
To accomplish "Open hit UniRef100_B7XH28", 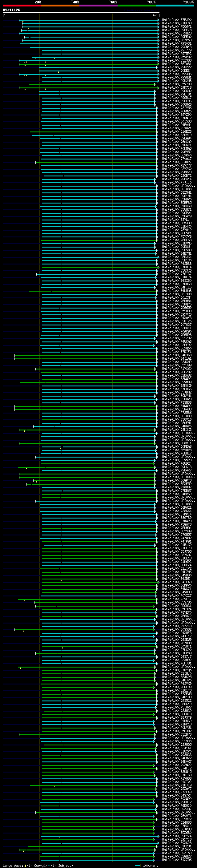I will pos(176,33).
